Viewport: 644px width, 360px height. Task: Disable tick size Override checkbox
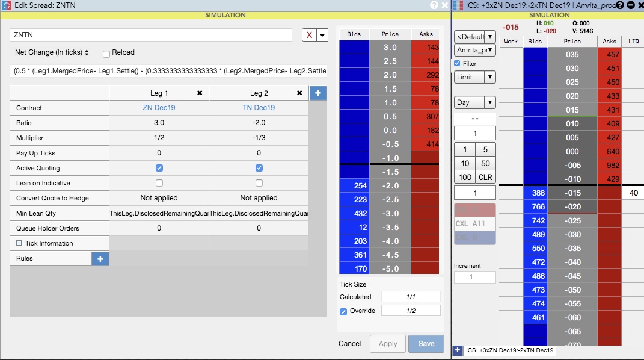coord(343,311)
